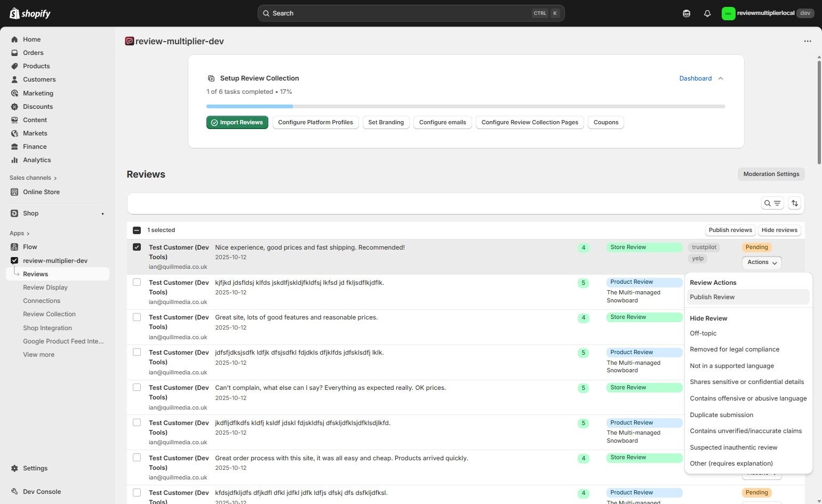Click the sort reviews arrows icon
This screenshot has height=504, width=822.
click(x=795, y=203)
